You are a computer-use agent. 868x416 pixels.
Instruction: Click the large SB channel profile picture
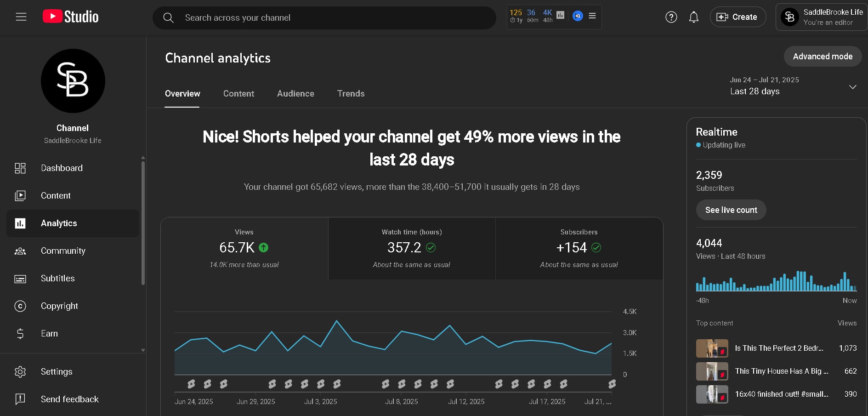(x=73, y=81)
